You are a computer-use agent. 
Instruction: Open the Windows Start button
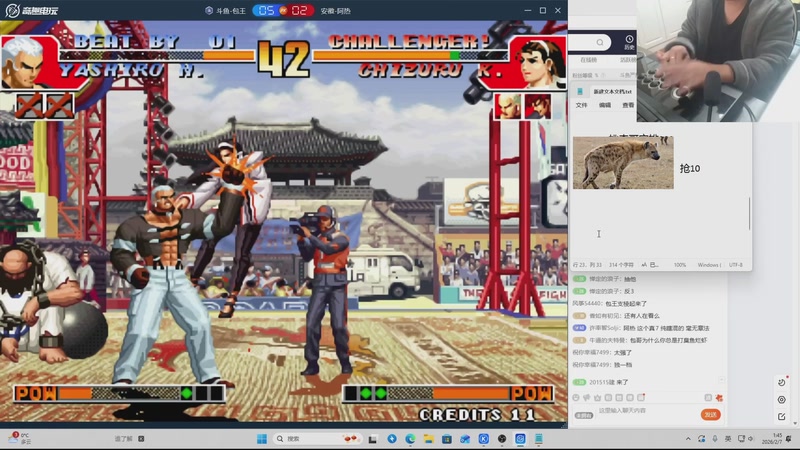pyautogui.click(x=262, y=439)
